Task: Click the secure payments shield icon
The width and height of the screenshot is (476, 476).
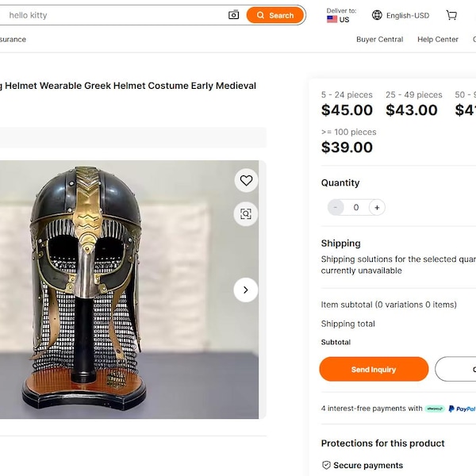Action: 326,465
